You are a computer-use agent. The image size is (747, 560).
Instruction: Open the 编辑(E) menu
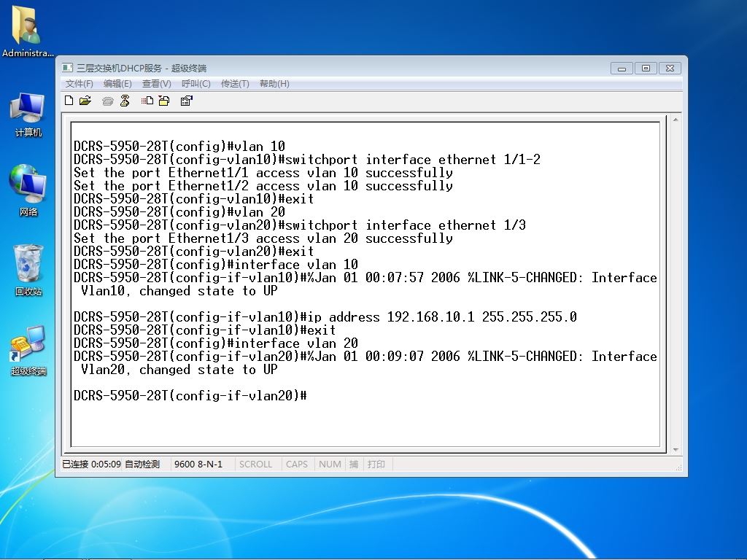pos(117,84)
